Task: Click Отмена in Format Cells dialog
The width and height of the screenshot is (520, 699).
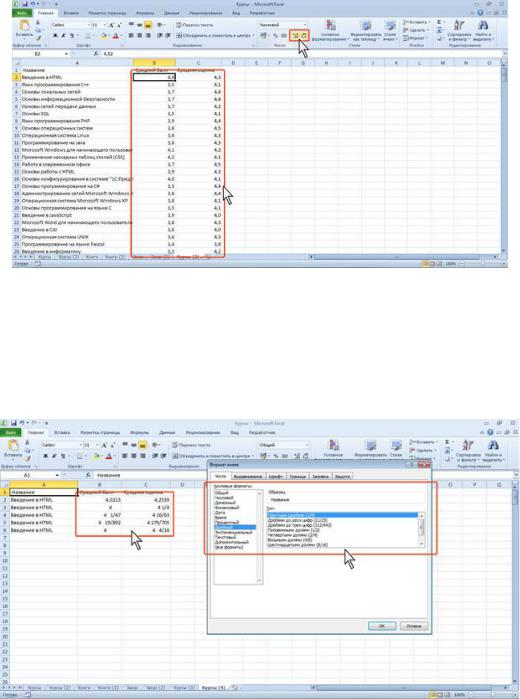Action: click(414, 626)
